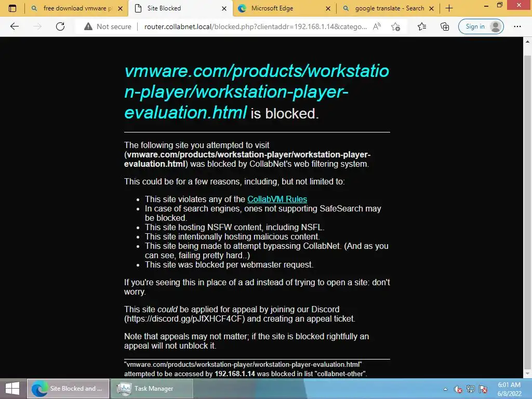The height and width of the screenshot is (399, 532).
Task: Click the blocked vmware.com URL heading
Action: [257, 91]
